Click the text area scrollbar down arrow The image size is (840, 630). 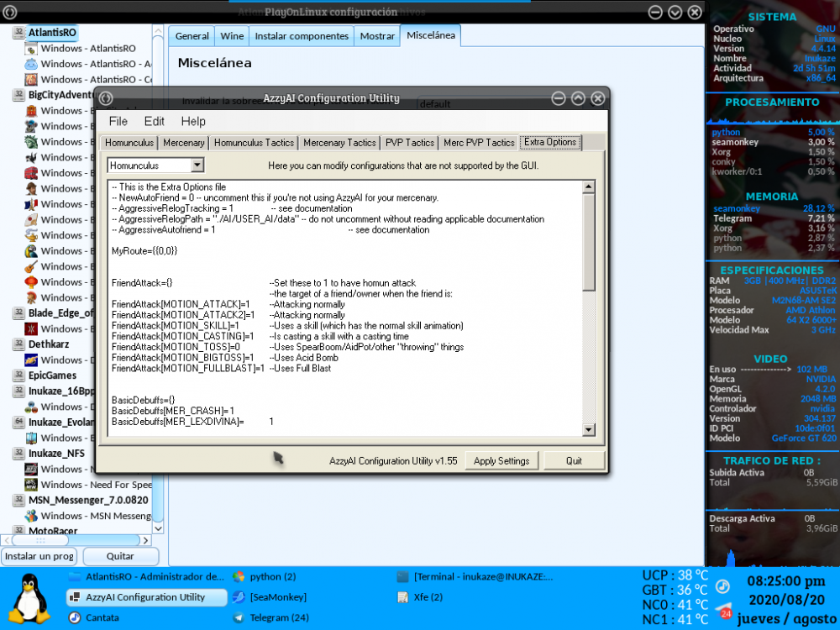coord(589,430)
